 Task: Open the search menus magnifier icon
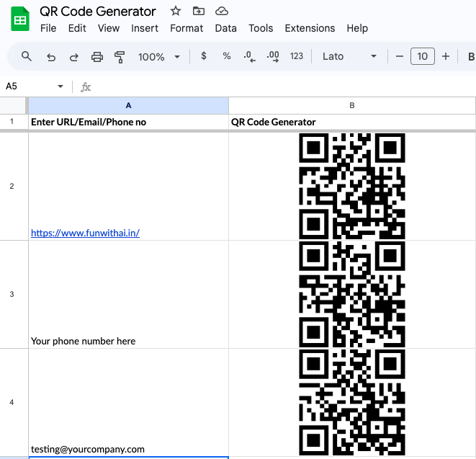(x=27, y=56)
